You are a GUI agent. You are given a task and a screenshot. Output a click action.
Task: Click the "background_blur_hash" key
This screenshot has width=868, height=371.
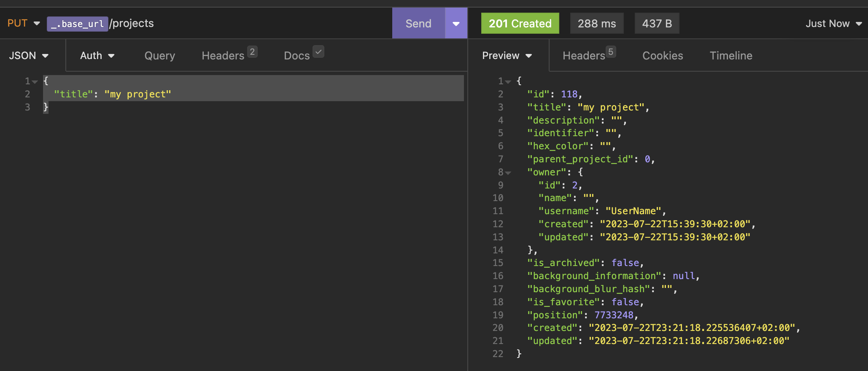pos(589,289)
